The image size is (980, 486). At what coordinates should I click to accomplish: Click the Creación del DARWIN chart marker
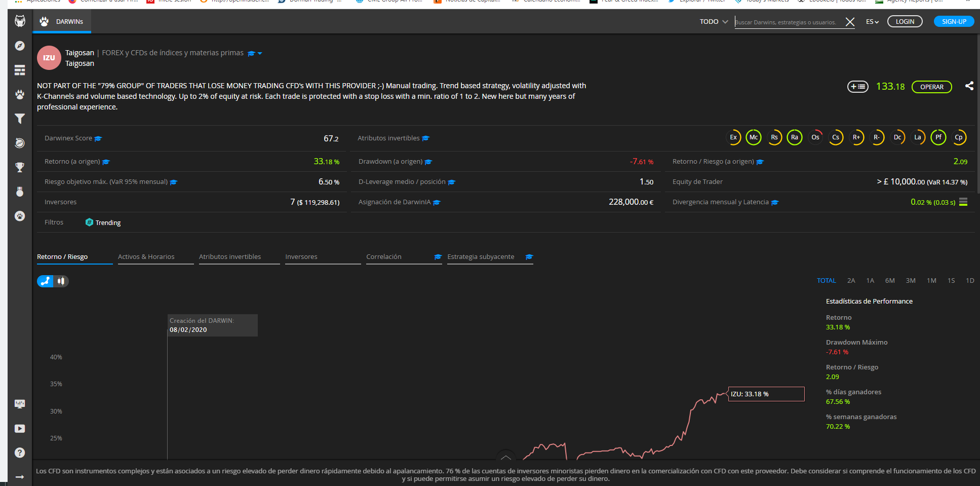(x=213, y=325)
